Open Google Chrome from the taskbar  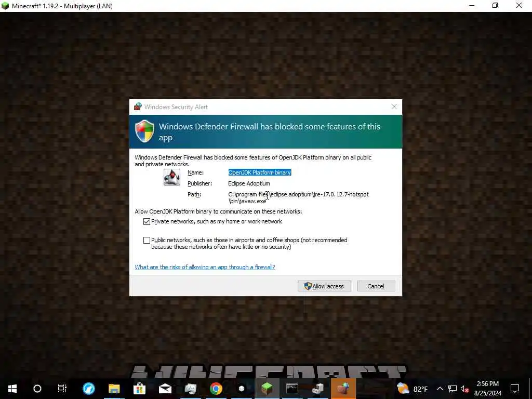coord(216,389)
